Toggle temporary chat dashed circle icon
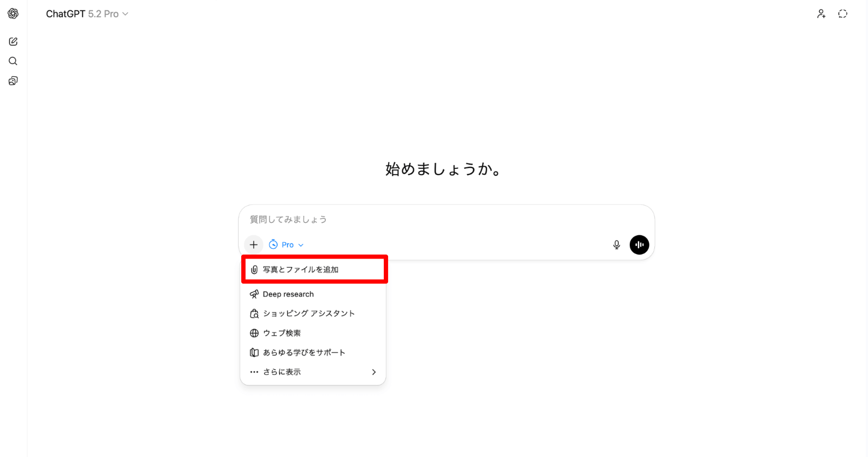Screen dimensions: 868x457 click(843, 14)
